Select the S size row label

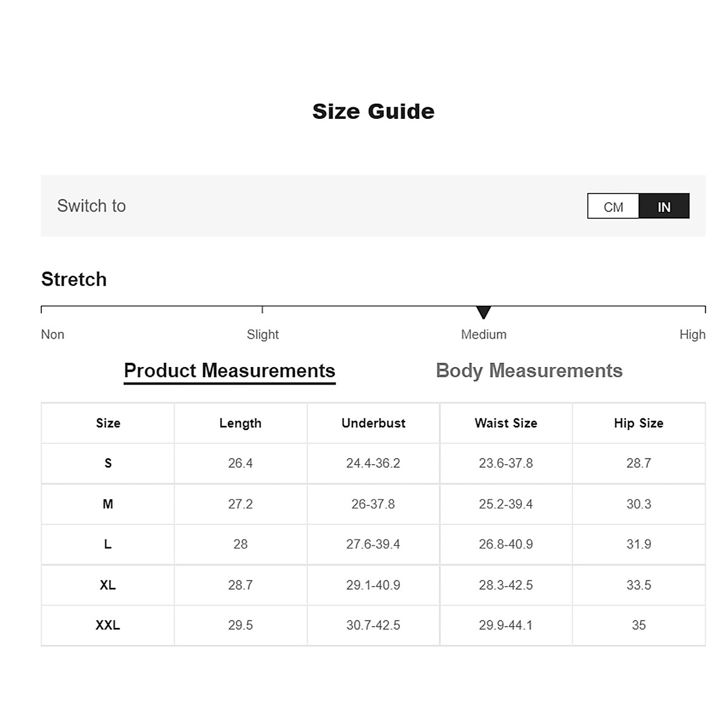108,463
